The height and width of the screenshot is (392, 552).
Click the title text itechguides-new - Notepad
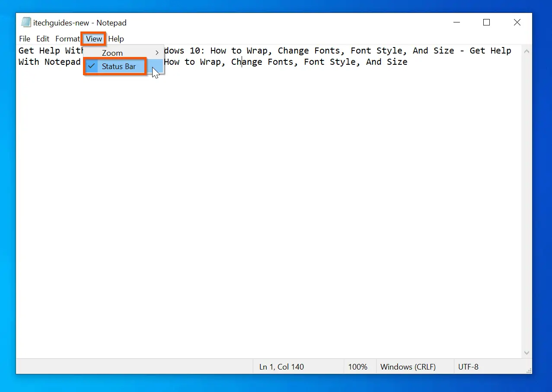coord(80,23)
